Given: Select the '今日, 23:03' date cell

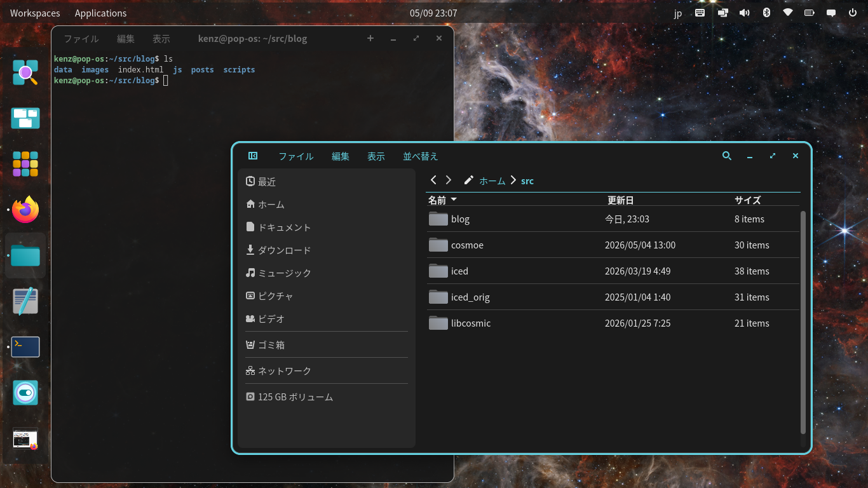Looking at the screenshot, I should (x=627, y=219).
